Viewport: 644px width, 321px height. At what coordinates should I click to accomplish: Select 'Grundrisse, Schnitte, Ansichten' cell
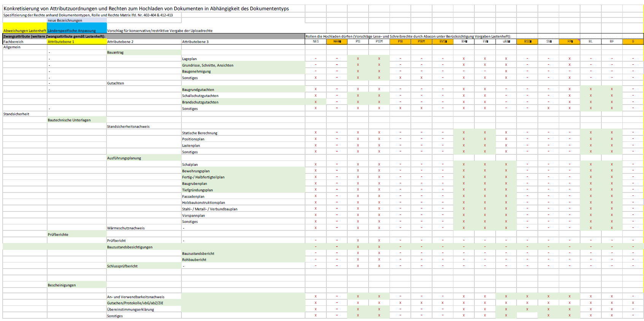click(x=243, y=65)
